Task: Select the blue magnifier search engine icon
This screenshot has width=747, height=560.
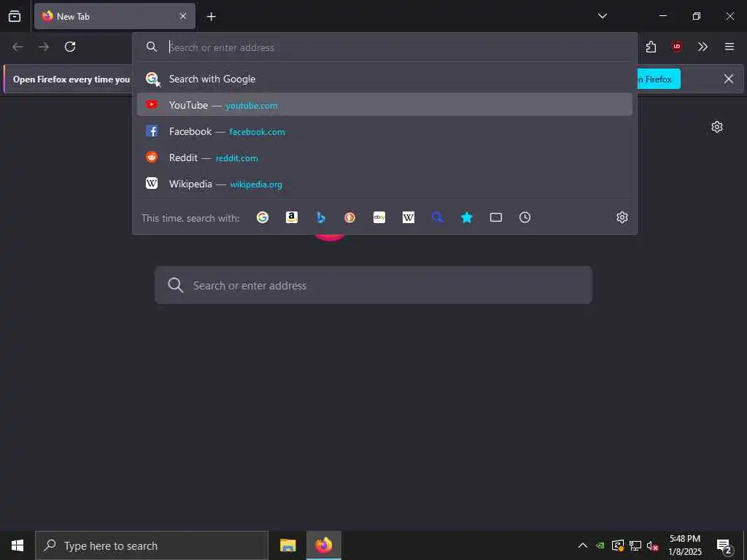Action: (438, 217)
